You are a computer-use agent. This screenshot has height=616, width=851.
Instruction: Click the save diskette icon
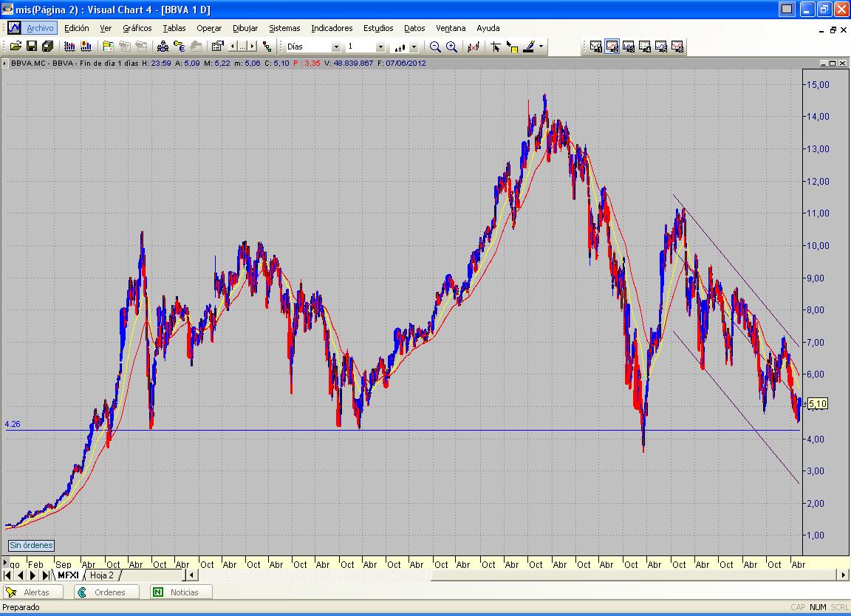coord(32,47)
